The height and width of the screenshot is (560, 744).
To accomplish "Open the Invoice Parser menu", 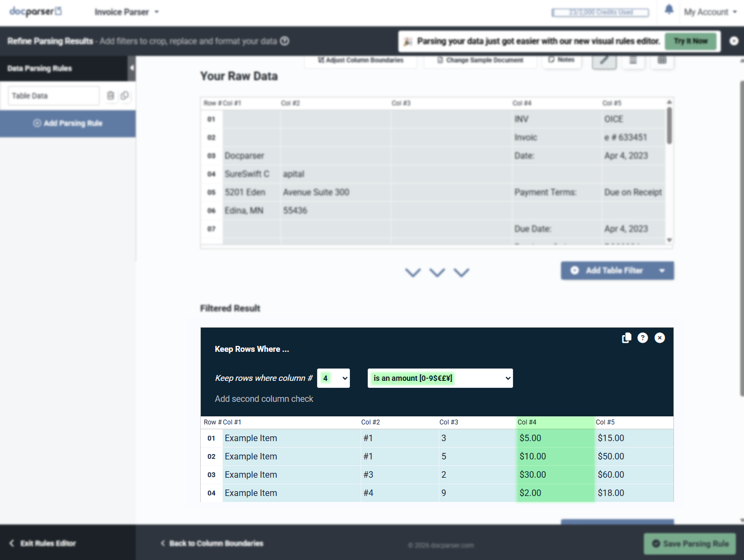I will [x=127, y=12].
